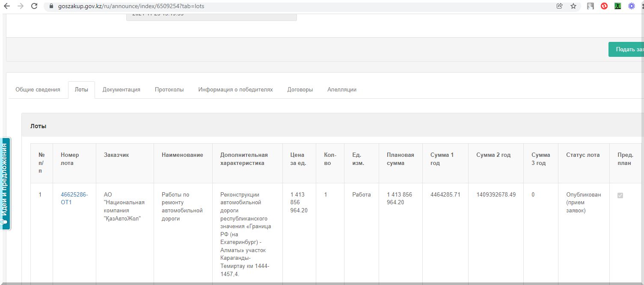The width and height of the screenshot is (644, 285).
Task: Reload the goszakup page
Action: [x=35, y=6]
